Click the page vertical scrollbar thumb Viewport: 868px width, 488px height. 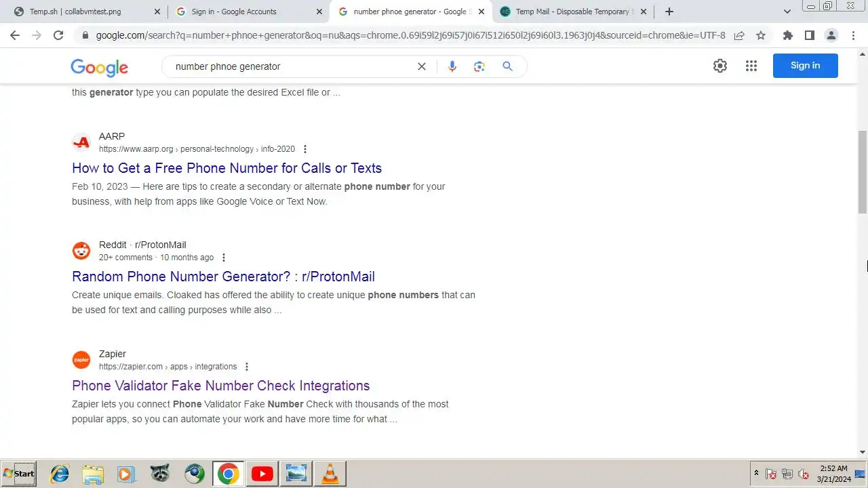click(863, 172)
